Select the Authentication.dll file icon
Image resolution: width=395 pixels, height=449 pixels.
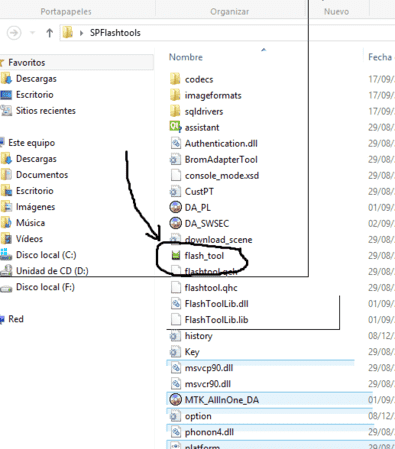tap(175, 143)
